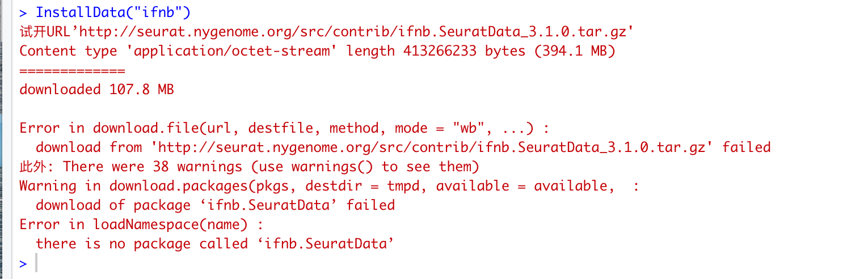Click the "there is no package called" line
The height and width of the screenshot is (279, 868).
(215, 244)
